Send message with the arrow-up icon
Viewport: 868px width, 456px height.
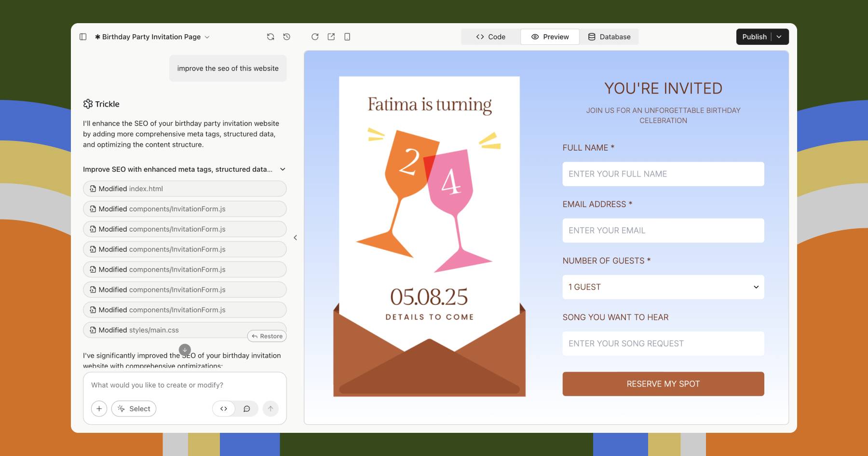coord(271,409)
